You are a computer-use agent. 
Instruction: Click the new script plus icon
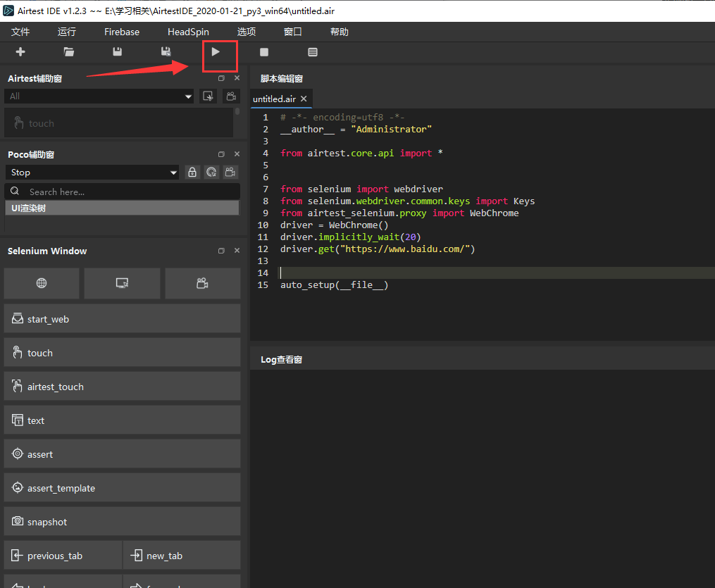(x=20, y=52)
